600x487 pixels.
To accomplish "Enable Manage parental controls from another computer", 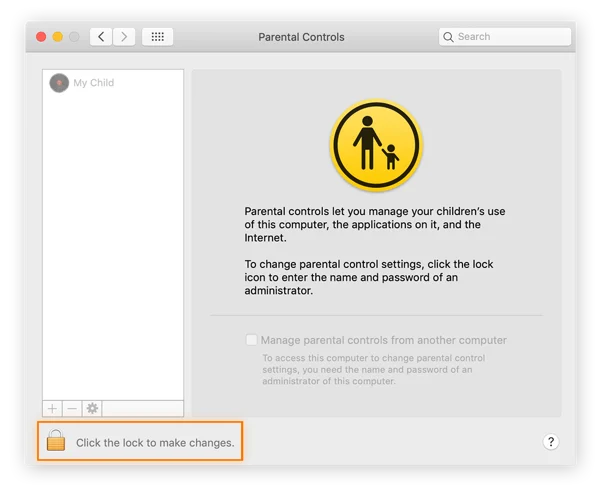I will [252, 340].
